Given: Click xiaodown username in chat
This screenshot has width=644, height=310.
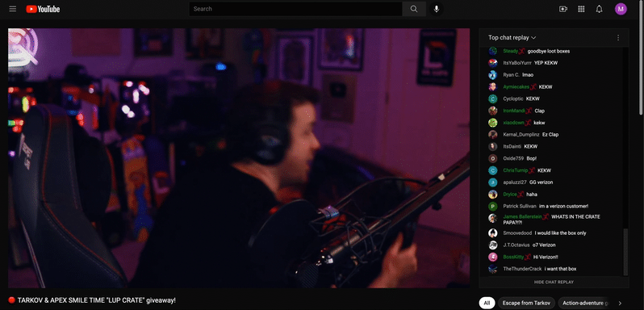Looking at the screenshot, I should [513, 123].
